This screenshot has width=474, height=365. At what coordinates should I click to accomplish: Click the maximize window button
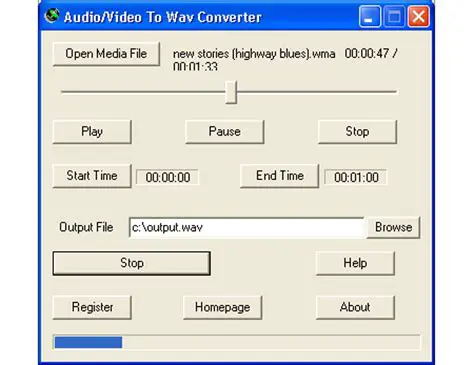[394, 16]
